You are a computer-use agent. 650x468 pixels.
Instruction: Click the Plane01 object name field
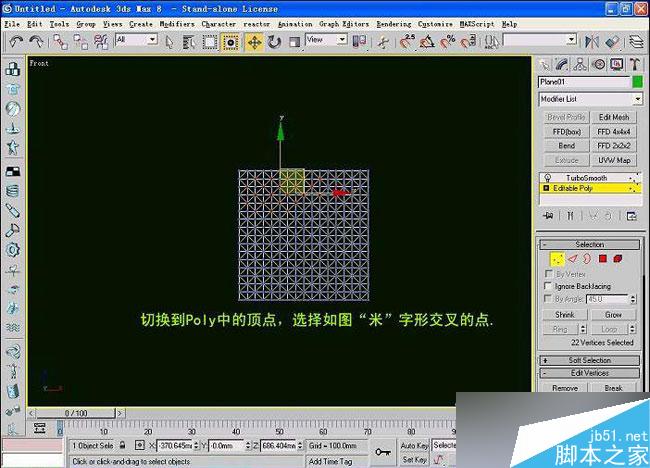coord(585,82)
